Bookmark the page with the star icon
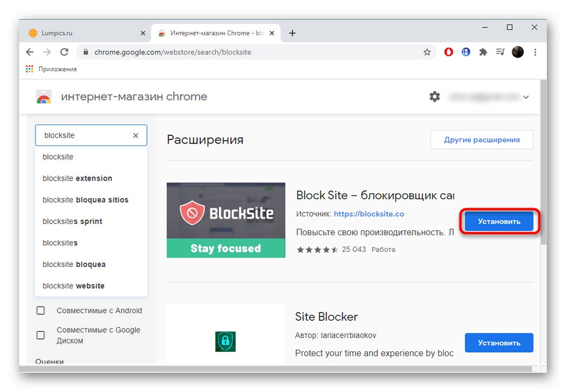This screenshot has height=392, width=566. [427, 52]
